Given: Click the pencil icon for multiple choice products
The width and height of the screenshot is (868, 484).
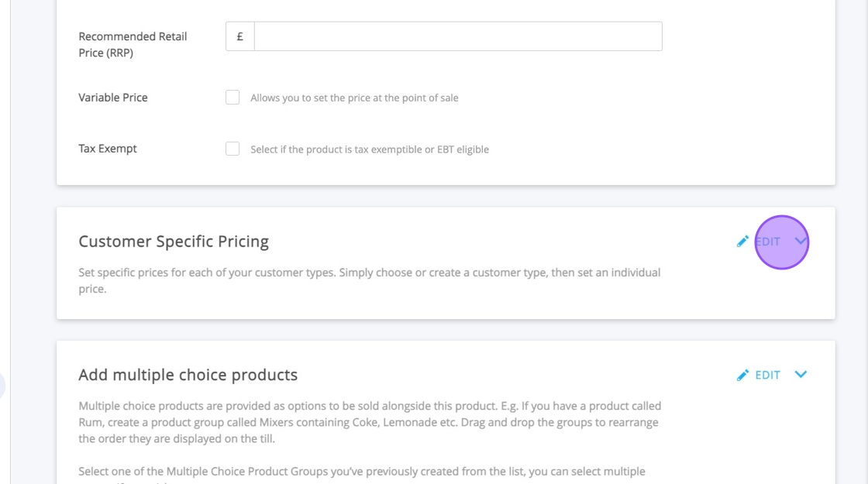Looking at the screenshot, I should tap(742, 375).
